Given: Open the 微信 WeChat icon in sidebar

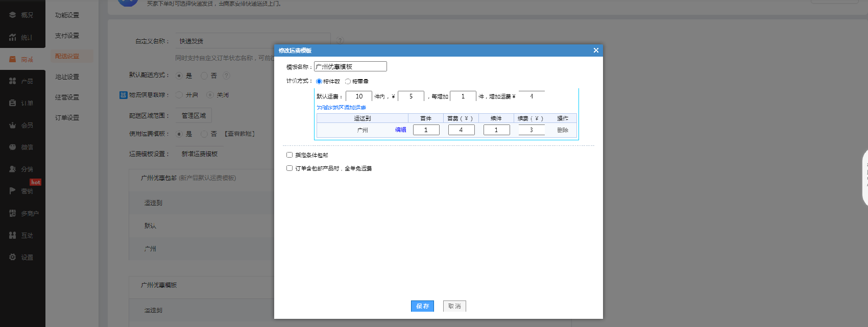Looking at the screenshot, I should [13, 147].
